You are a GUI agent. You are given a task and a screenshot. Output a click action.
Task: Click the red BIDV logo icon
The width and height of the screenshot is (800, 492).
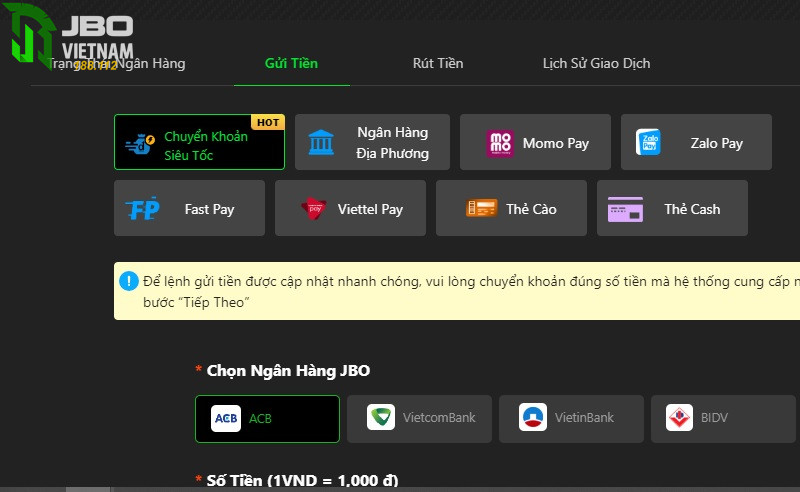[x=680, y=417]
